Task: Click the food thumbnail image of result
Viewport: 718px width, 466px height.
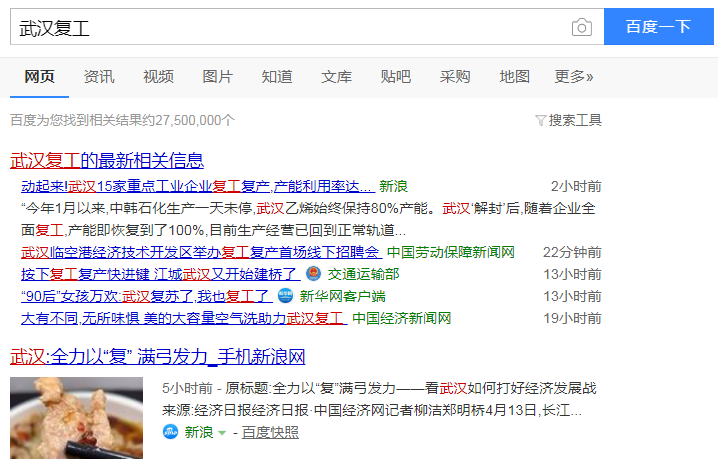Action: click(76, 418)
